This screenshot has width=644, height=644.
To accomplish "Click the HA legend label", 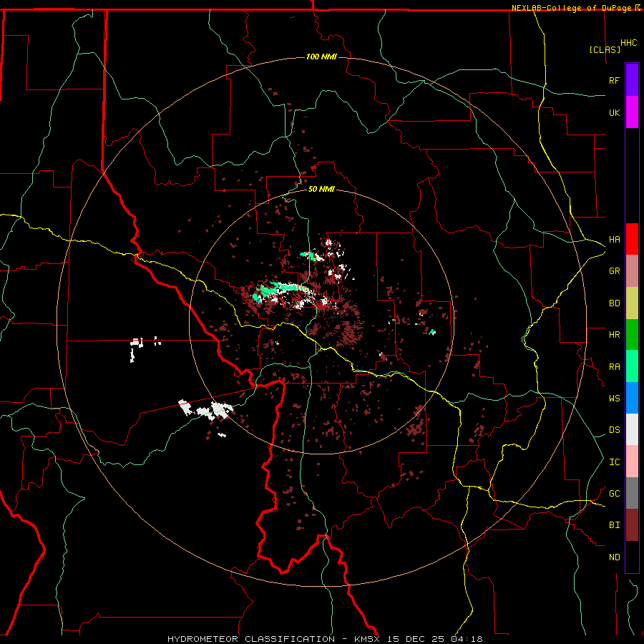I will tap(615, 239).
